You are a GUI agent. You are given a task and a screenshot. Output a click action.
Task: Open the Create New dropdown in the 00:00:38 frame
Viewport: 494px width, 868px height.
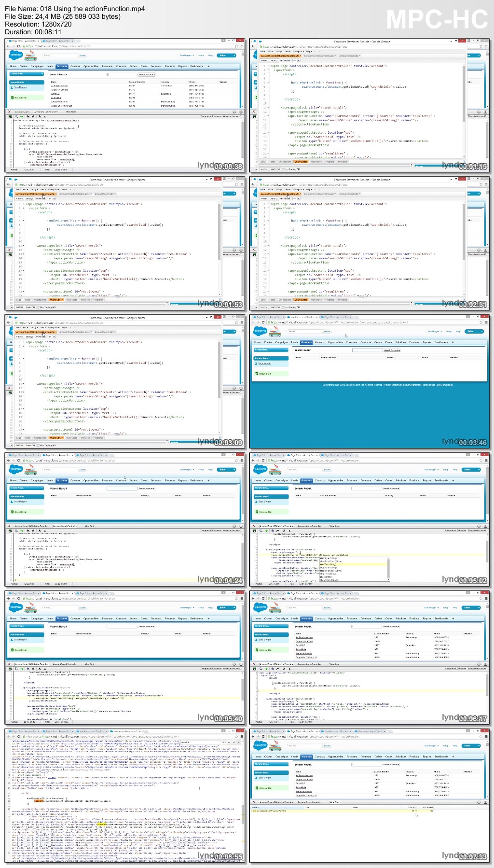coord(27,74)
